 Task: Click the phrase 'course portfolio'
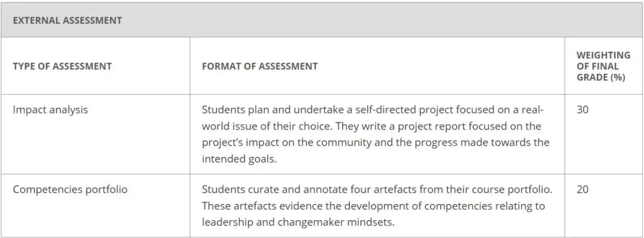click(512, 190)
